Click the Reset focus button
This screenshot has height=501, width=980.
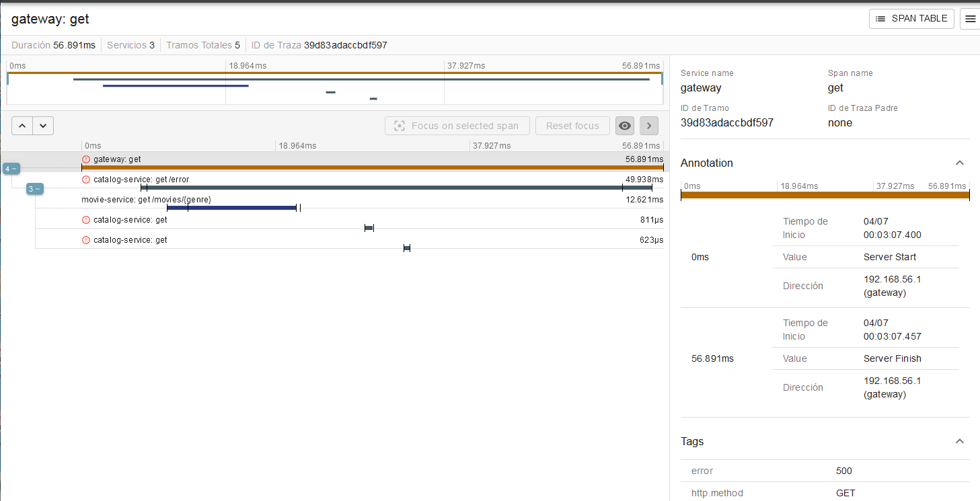tap(572, 126)
